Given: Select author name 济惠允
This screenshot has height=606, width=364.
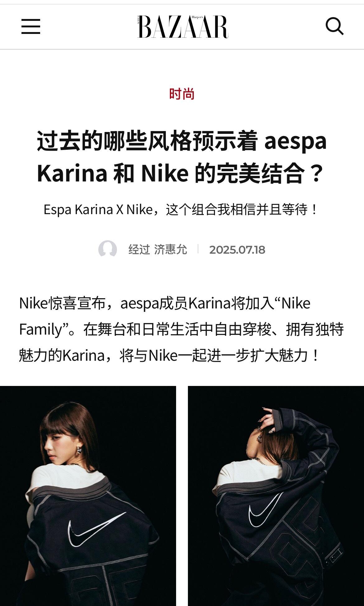Looking at the screenshot, I should click(x=171, y=250).
